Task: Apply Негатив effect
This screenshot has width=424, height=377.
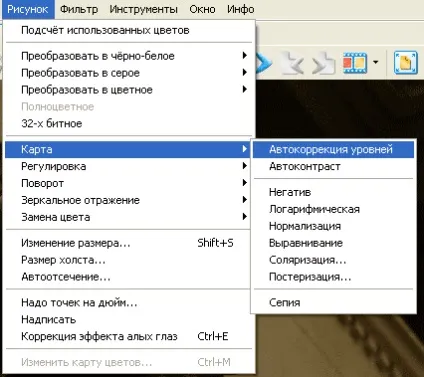Action: (333, 192)
